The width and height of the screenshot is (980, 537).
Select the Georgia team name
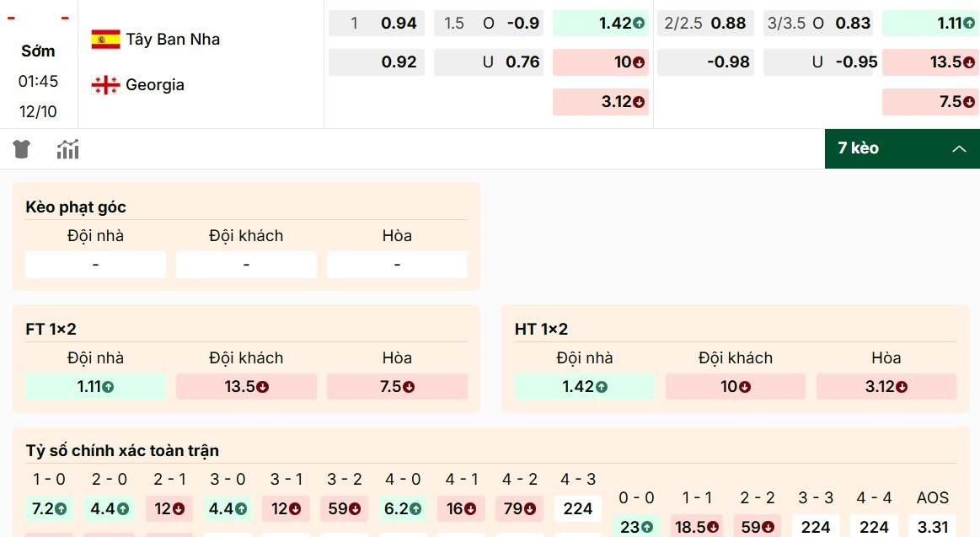coord(156,84)
